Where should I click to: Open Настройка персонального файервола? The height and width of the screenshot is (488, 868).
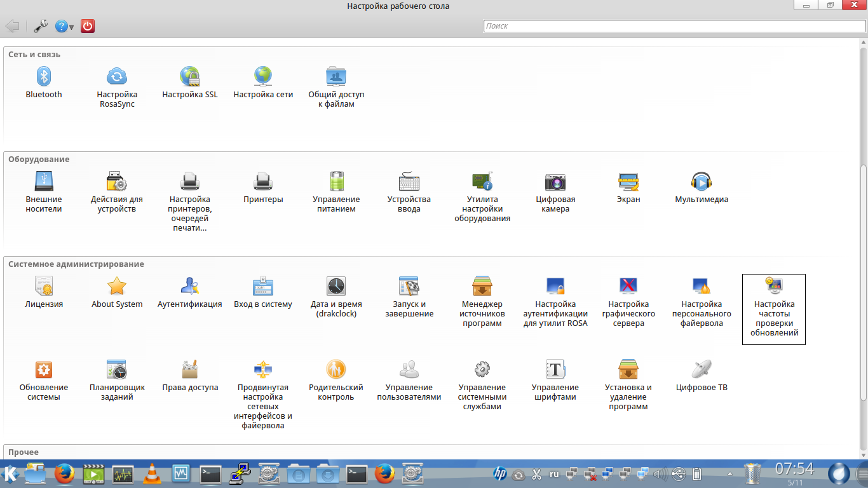point(702,287)
